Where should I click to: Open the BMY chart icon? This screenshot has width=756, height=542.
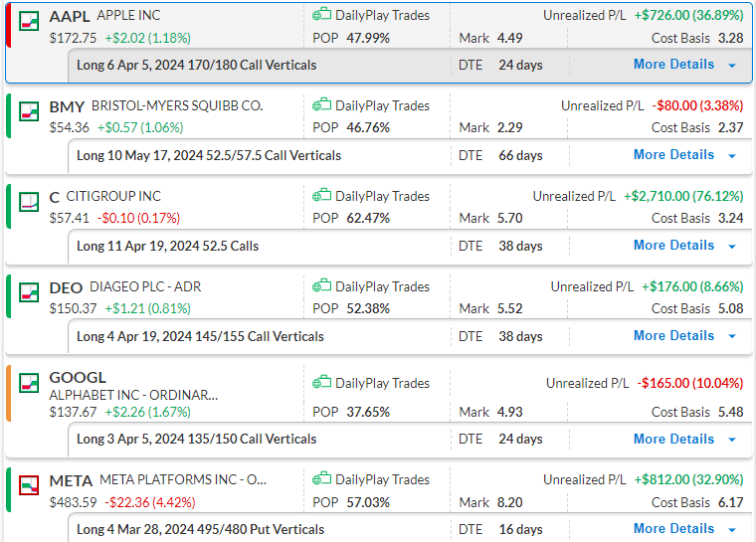29,111
